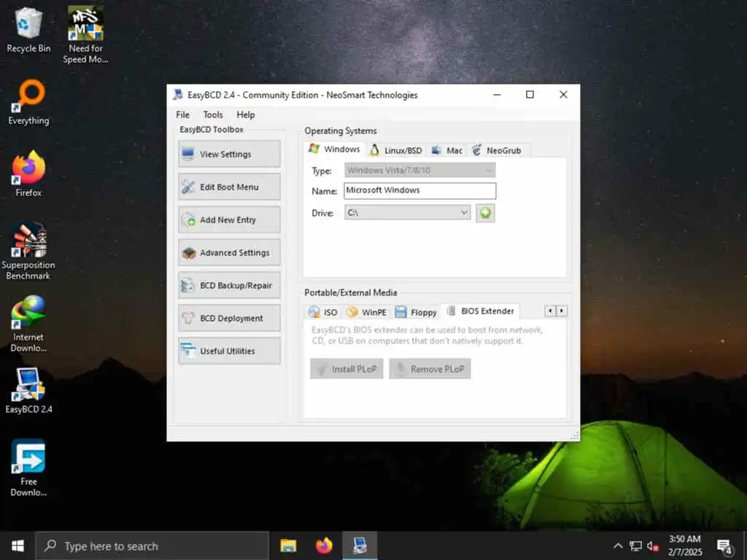Click the EasyBCD title bar app icon

point(178,94)
